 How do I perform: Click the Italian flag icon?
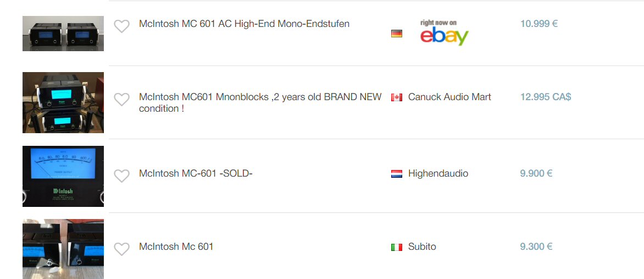pyautogui.click(x=397, y=247)
